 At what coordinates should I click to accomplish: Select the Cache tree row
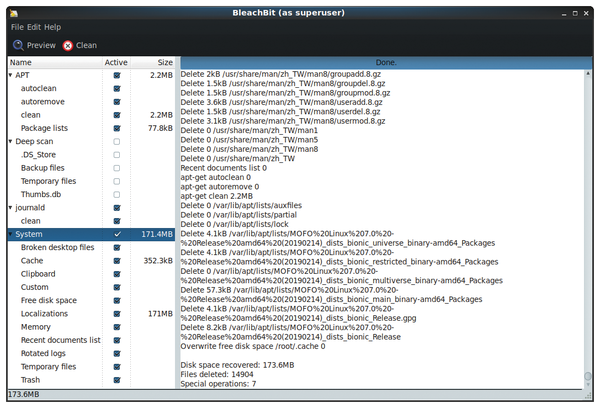point(91,261)
